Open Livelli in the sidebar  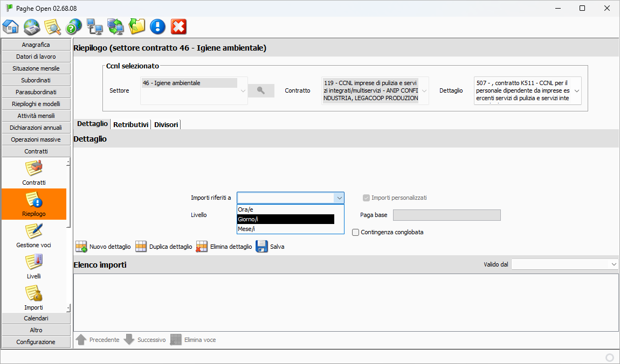tap(34, 267)
